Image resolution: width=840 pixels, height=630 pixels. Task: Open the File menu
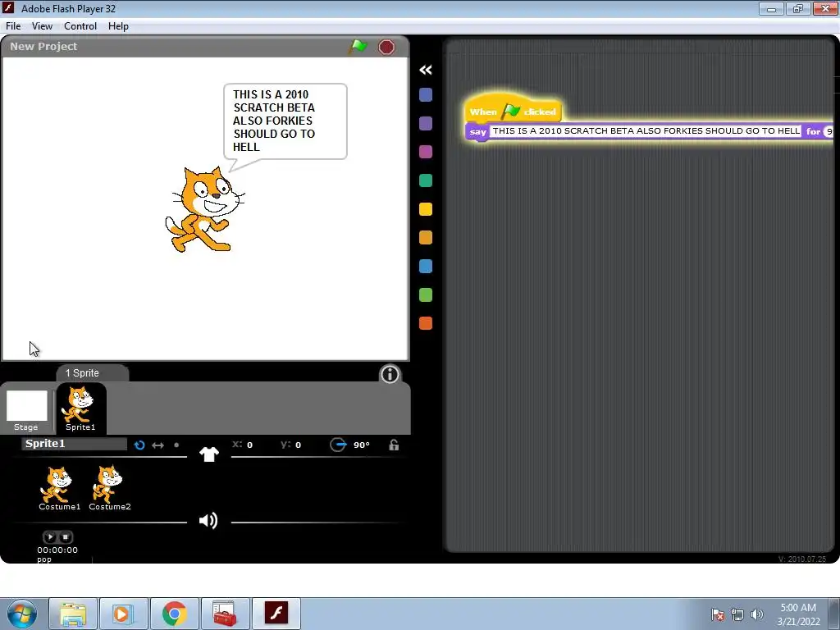pos(13,25)
